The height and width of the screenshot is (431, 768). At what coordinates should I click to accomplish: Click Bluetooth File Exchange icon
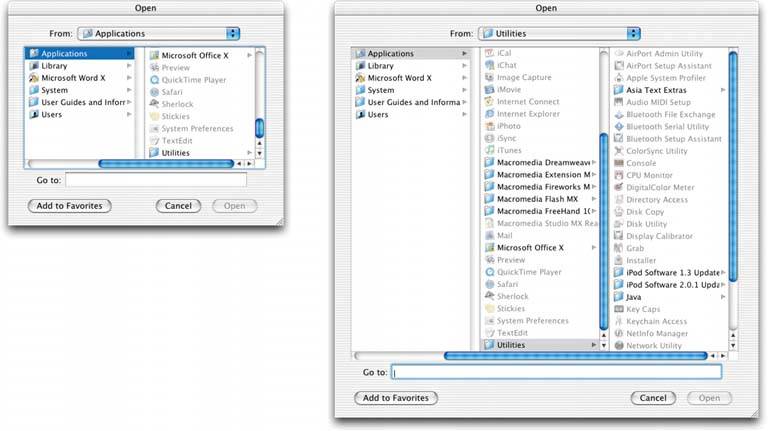coord(619,114)
